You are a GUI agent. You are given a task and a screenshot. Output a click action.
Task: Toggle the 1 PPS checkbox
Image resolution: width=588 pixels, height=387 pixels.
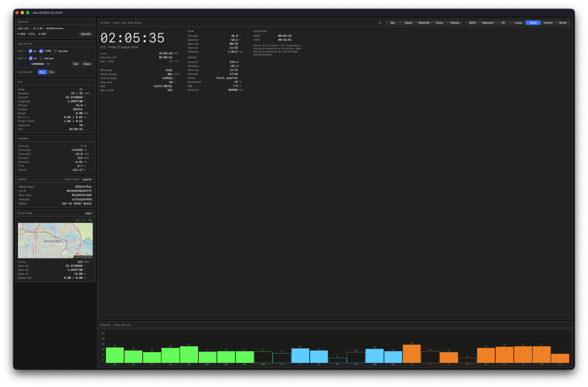pyautogui.click(x=41, y=51)
